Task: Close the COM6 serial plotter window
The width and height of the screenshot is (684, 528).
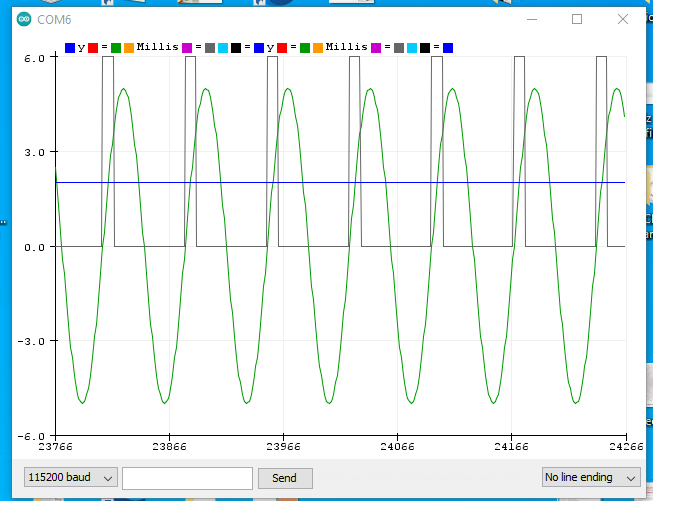Action: coord(623,19)
